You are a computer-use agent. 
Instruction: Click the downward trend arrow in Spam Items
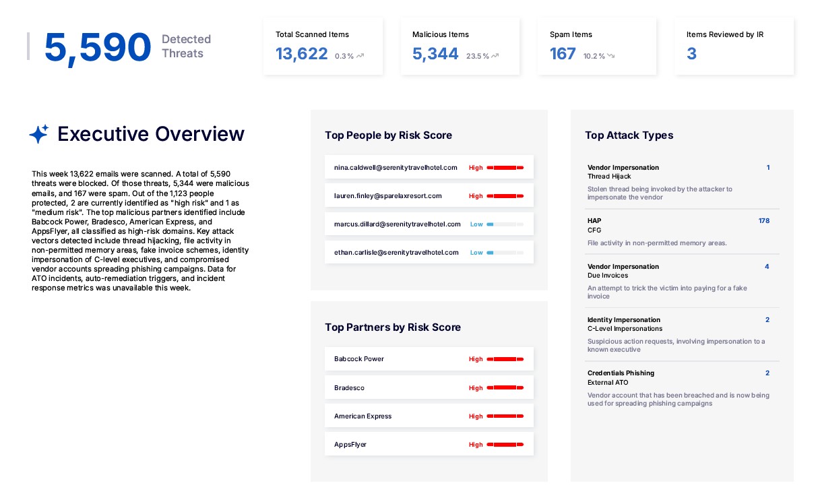pos(610,56)
